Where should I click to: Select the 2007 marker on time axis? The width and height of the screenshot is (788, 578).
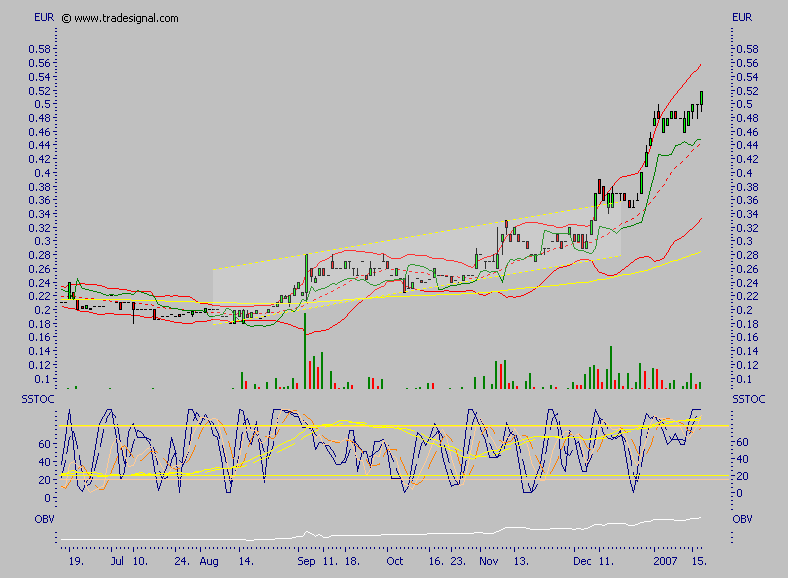(665, 562)
